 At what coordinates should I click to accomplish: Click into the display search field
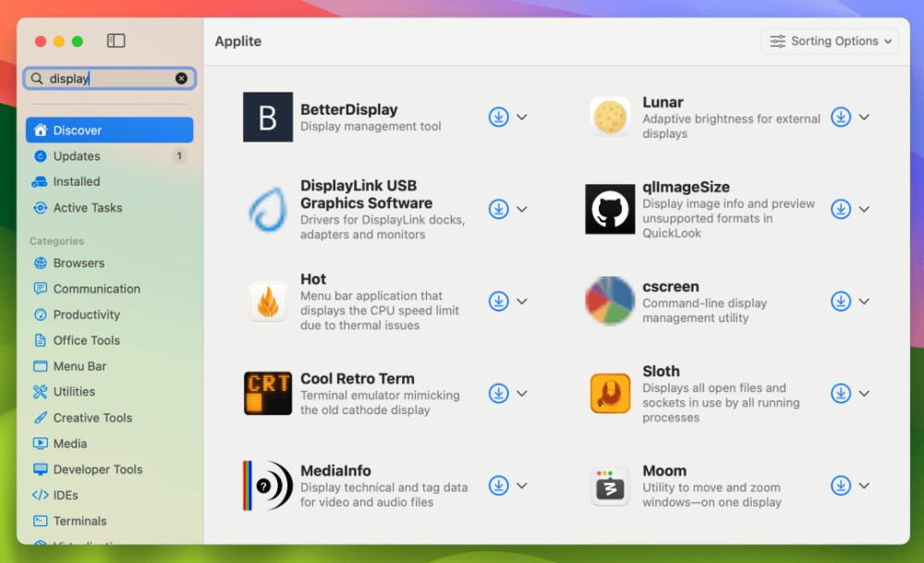[110, 79]
